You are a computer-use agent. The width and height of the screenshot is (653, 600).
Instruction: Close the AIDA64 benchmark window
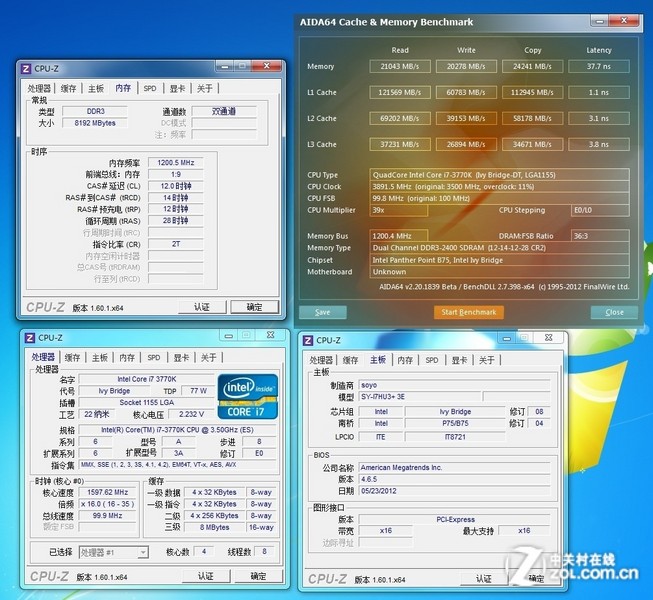(623, 20)
